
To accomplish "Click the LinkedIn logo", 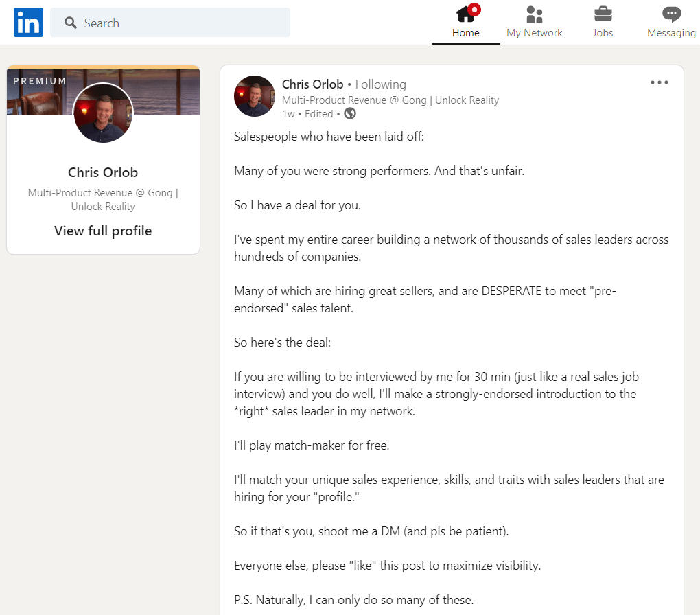I will pos(27,22).
